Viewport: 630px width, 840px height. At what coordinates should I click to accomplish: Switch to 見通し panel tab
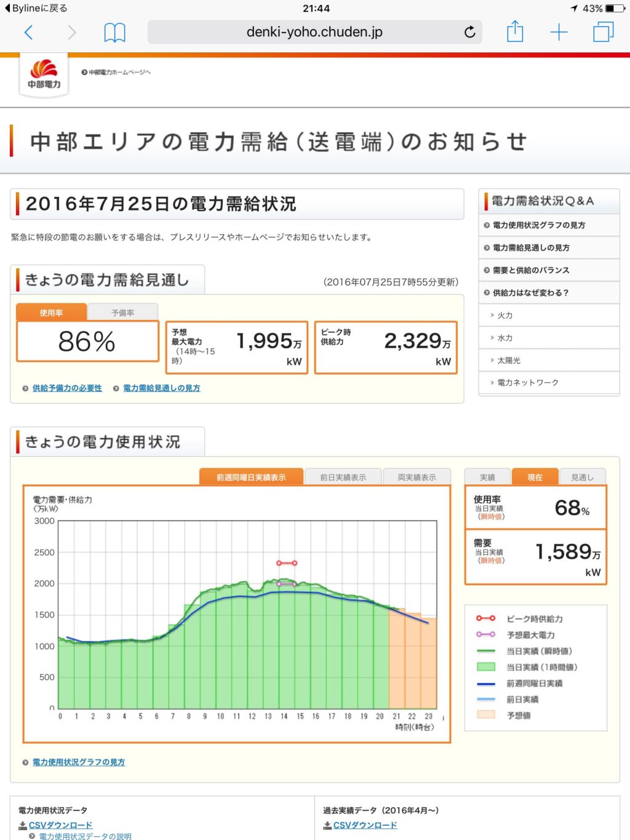click(x=582, y=477)
